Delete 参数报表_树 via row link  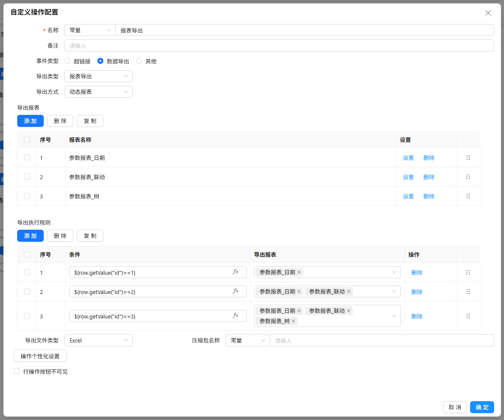(429, 197)
